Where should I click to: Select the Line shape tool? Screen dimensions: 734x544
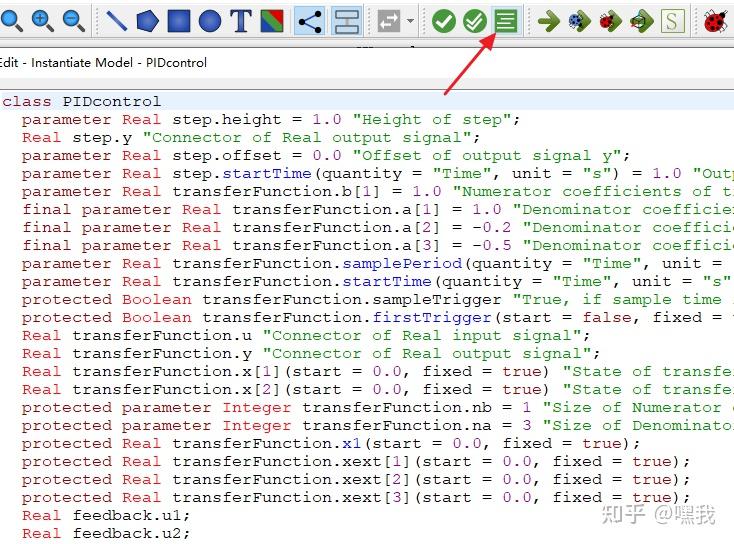(117, 21)
